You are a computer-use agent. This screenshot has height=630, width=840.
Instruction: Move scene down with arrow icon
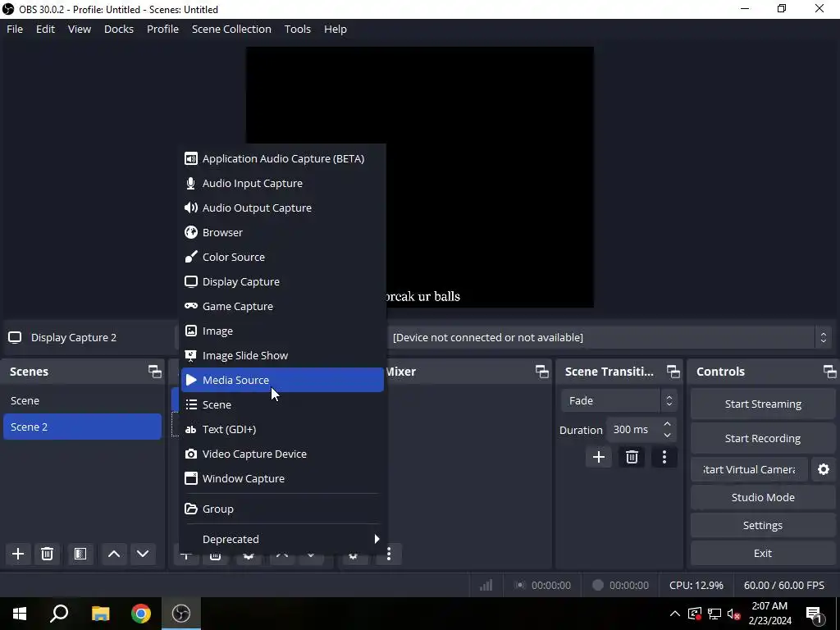point(143,554)
